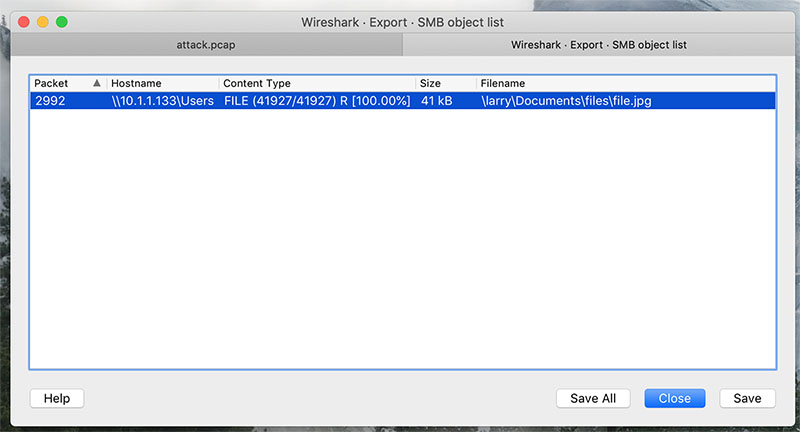Screen dimensions: 800x432
Task: Open Help for SMB export
Action: [57, 398]
